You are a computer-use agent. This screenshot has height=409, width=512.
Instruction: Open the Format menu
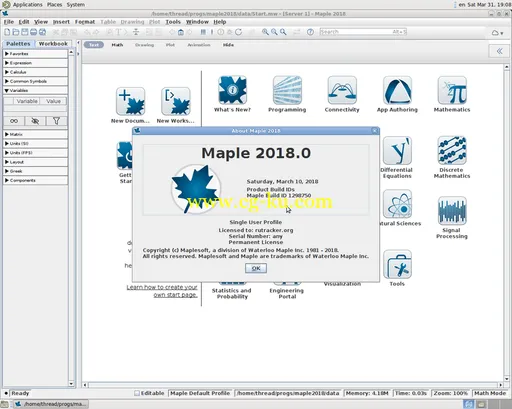click(x=85, y=22)
